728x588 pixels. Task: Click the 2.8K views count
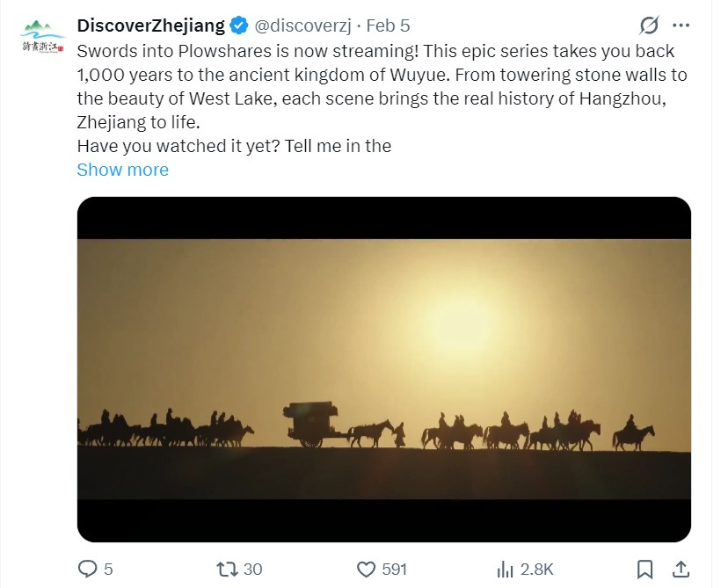pos(536,569)
